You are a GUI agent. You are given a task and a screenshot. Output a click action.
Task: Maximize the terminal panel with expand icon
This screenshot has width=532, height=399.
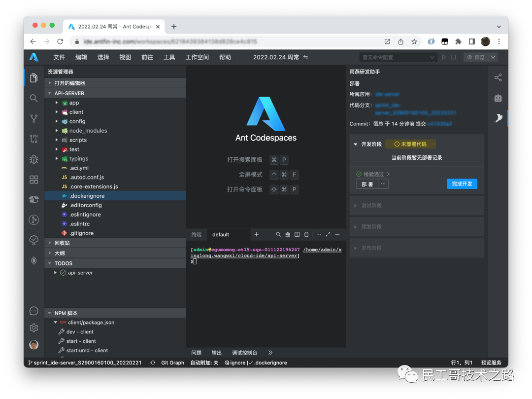point(328,234)
